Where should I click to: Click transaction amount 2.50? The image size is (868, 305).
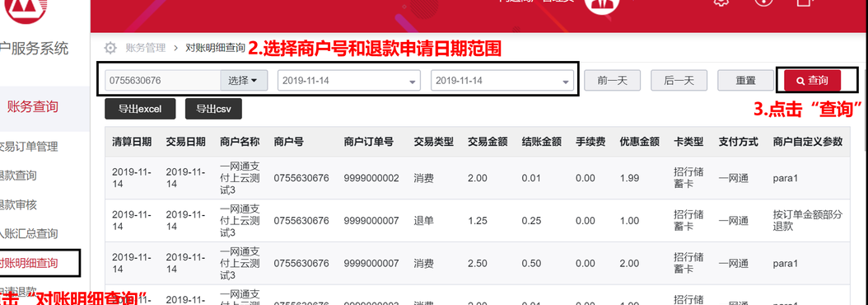click(x=477, y=264)
